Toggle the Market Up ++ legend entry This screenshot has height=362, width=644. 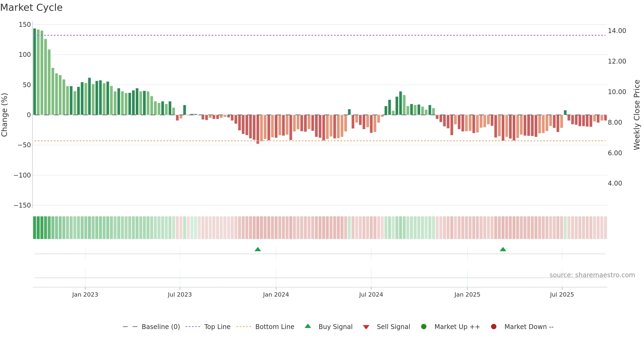pyautogui.click(x=451, y=327)
